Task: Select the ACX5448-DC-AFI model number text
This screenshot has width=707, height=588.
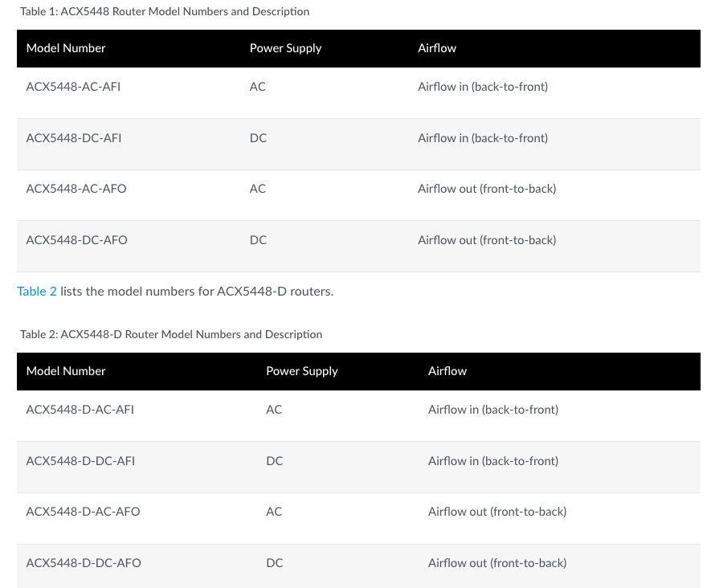Action: 73,138
